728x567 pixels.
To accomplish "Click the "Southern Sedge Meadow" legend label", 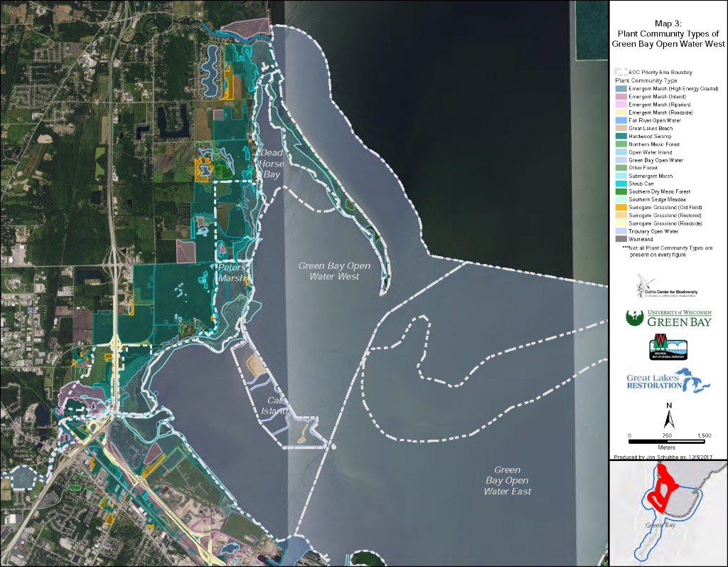I will tap(658, 199).
